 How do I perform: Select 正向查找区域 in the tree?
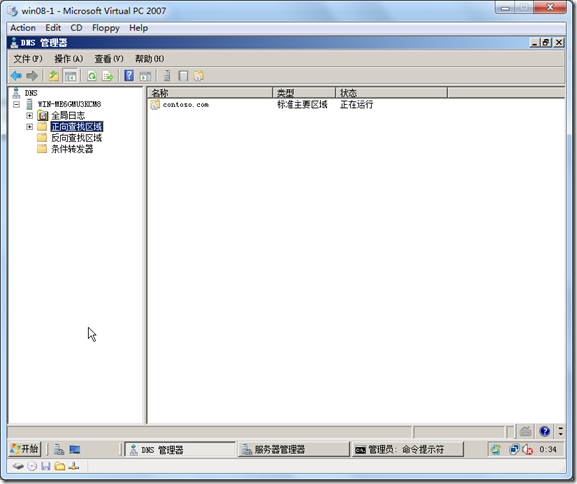(x=77, y=127)
